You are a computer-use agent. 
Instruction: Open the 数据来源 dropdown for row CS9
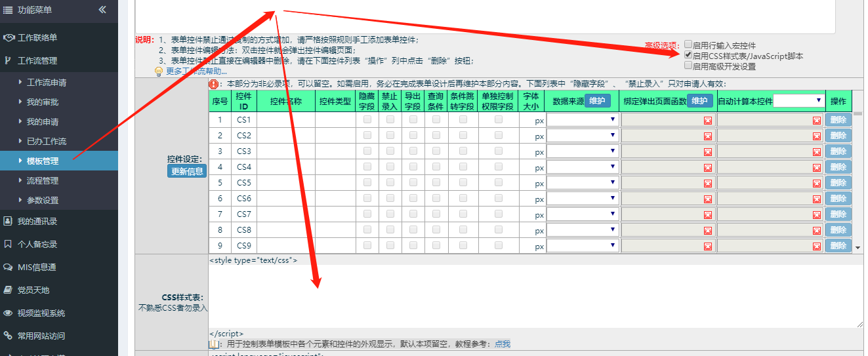(x=583, y=246)
